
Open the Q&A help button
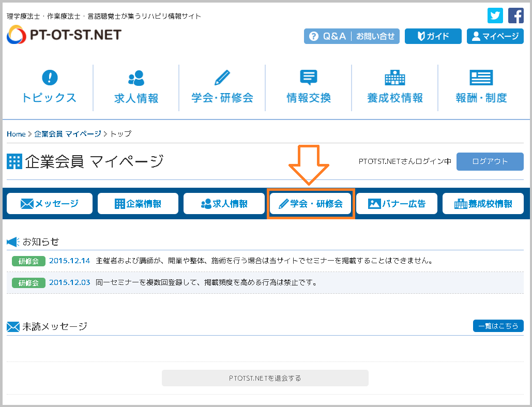tap(327, 36)
